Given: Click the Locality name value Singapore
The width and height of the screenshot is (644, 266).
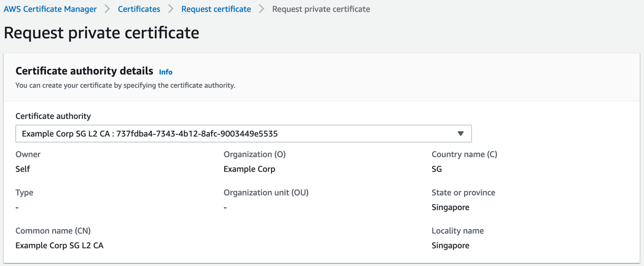Looking at the screenshot, I should point(450,246).
